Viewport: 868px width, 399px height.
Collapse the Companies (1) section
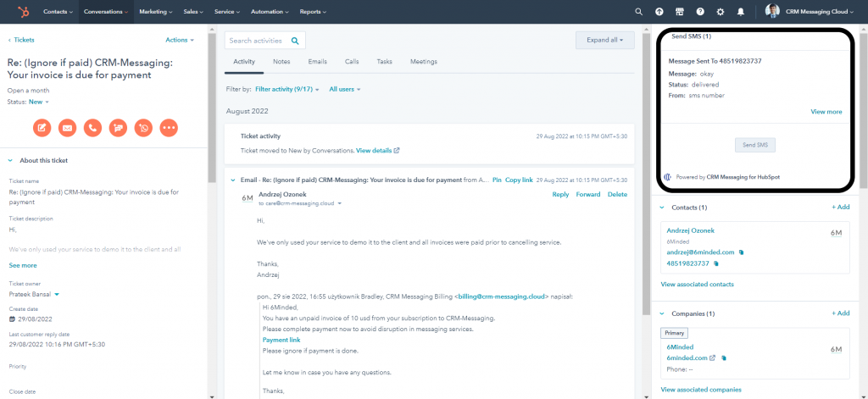coord(661,313)
